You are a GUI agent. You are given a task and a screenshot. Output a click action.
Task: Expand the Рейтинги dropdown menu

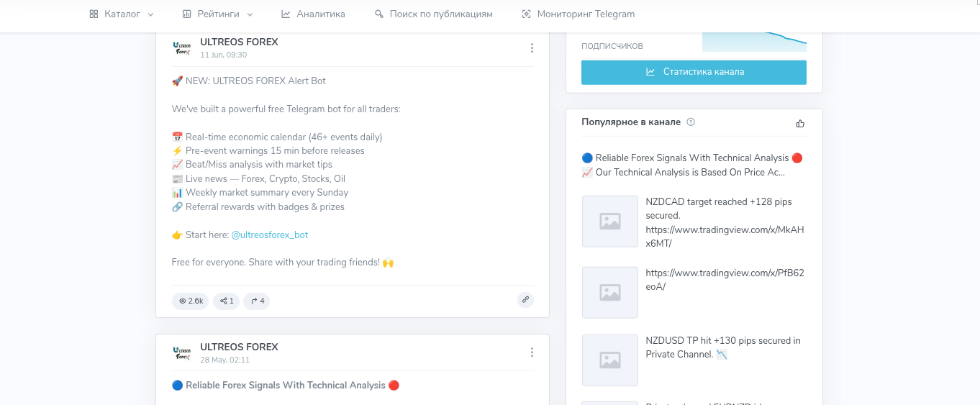[x=217, y=14]
